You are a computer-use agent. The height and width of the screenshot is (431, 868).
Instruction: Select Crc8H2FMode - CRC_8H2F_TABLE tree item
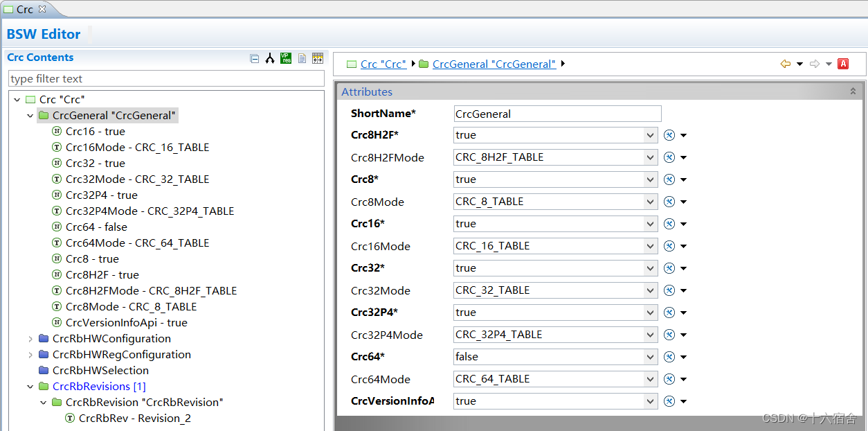click(151, 291)
